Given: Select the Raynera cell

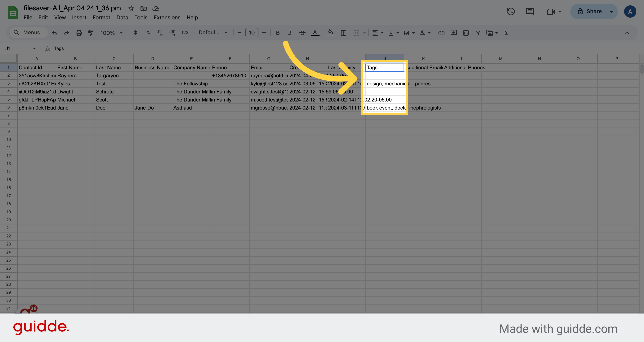Looking at the screenshot, I should (x=75, y=75).
